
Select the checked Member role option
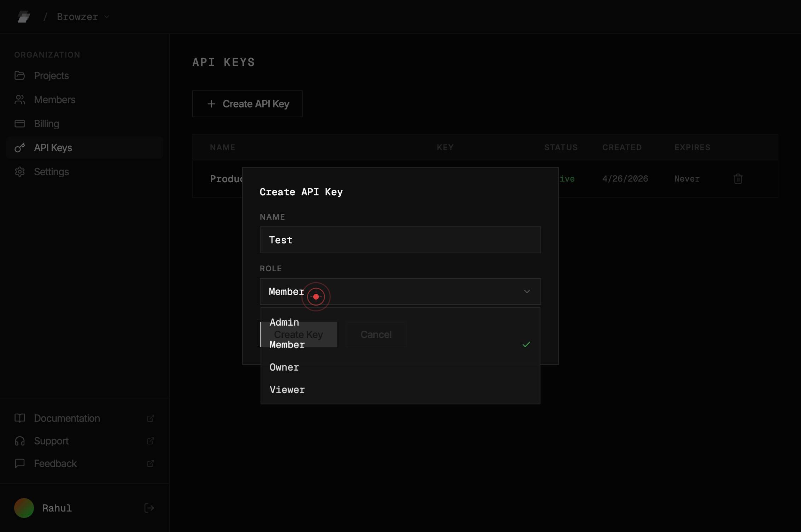pyautogui.click(x=400, y=345)
